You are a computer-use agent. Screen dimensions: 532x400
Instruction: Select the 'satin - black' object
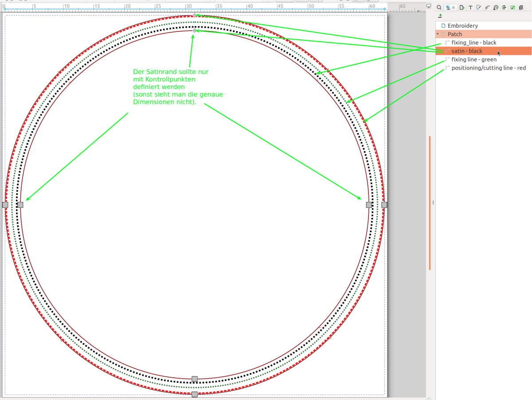484,51
